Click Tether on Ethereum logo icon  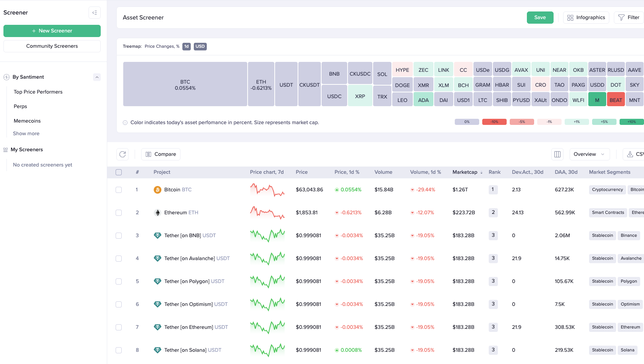coord(158,327)
